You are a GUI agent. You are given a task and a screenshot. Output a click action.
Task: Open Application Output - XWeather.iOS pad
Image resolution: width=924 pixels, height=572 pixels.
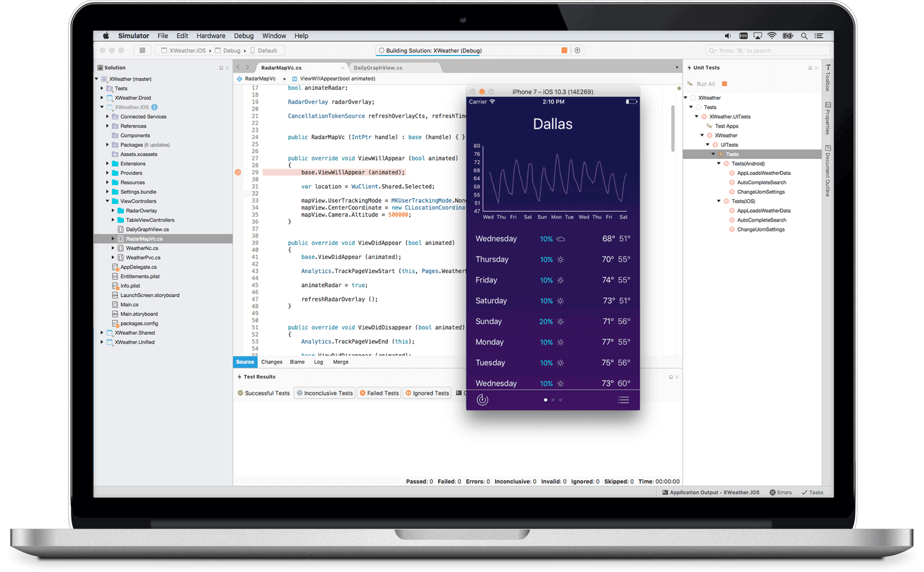coord(710,492)
